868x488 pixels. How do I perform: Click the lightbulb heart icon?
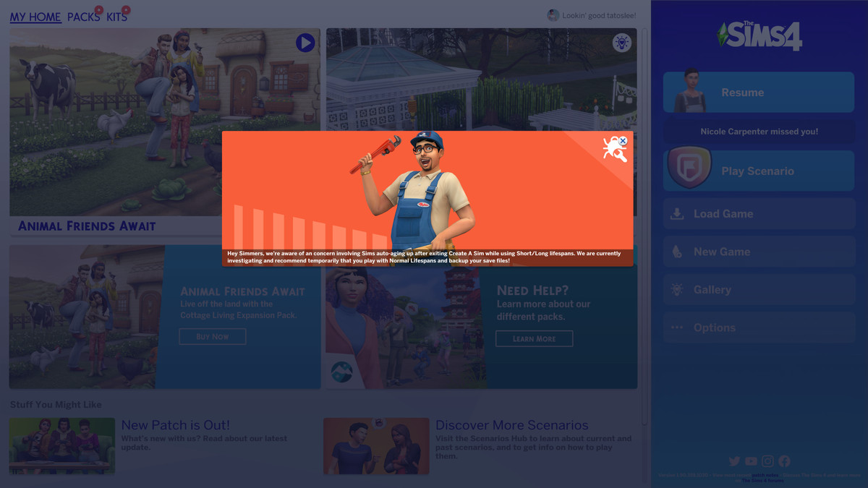pos(621,43)
